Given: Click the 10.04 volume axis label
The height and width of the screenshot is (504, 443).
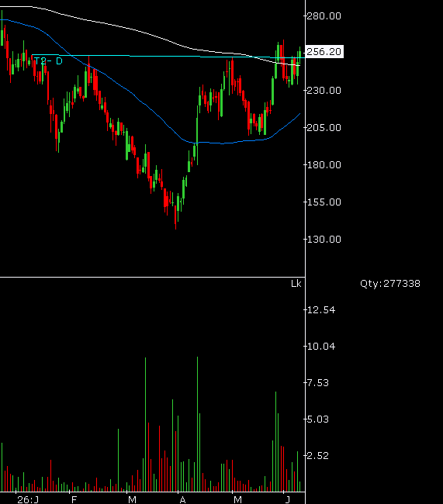Looking at the screenshot, I should click(321, 347).
